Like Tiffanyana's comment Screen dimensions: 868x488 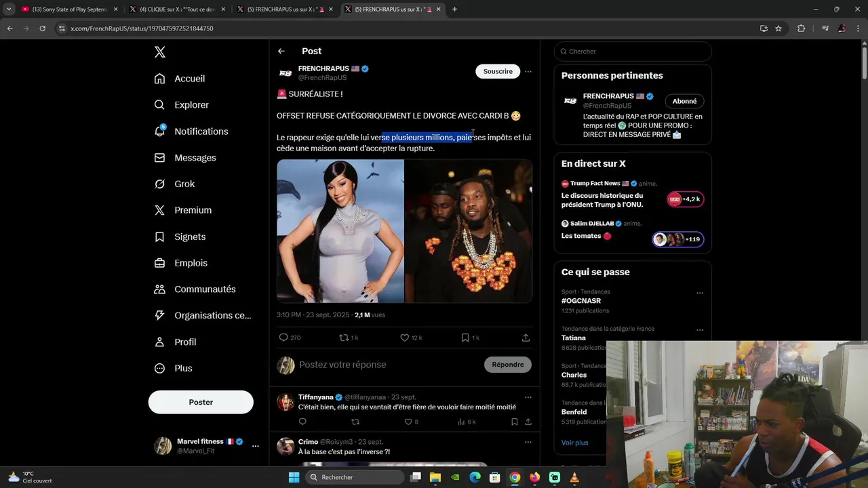(x=411, y=422)
